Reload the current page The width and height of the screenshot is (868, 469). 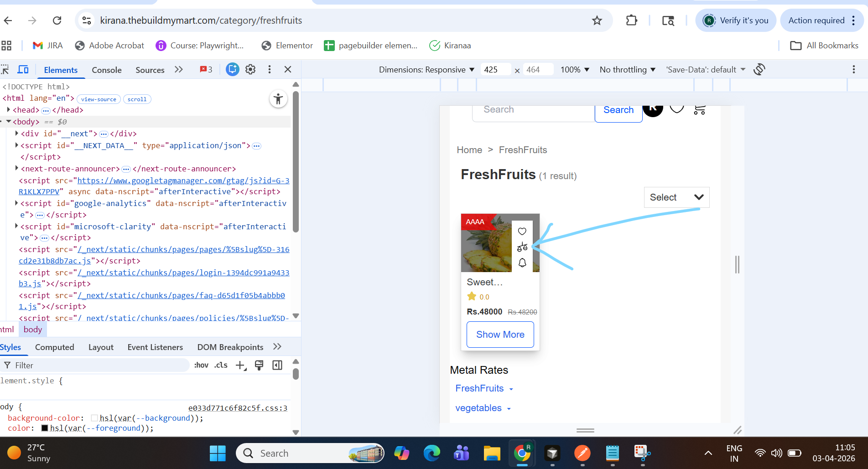[x=57, y=21]
